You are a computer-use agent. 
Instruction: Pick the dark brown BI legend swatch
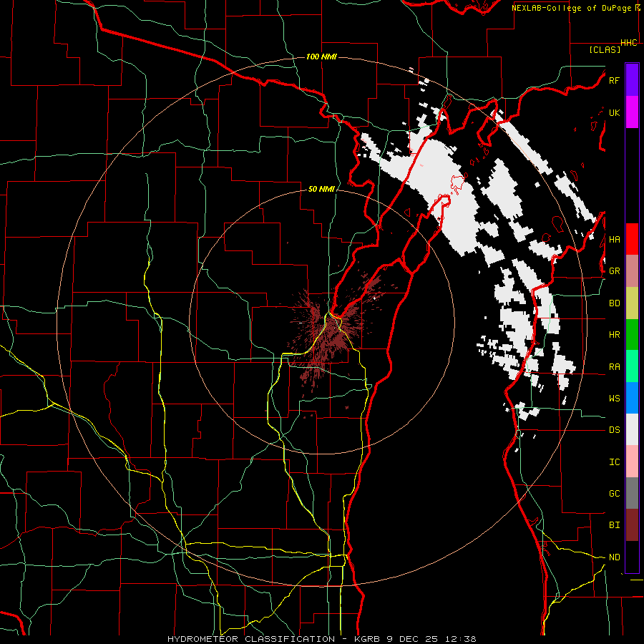(x=632, y=525)
